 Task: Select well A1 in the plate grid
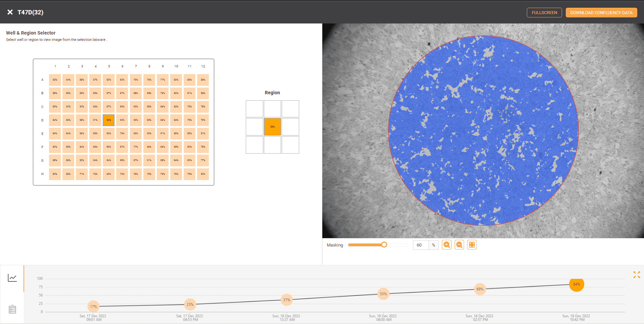click(x=55, y=80)
